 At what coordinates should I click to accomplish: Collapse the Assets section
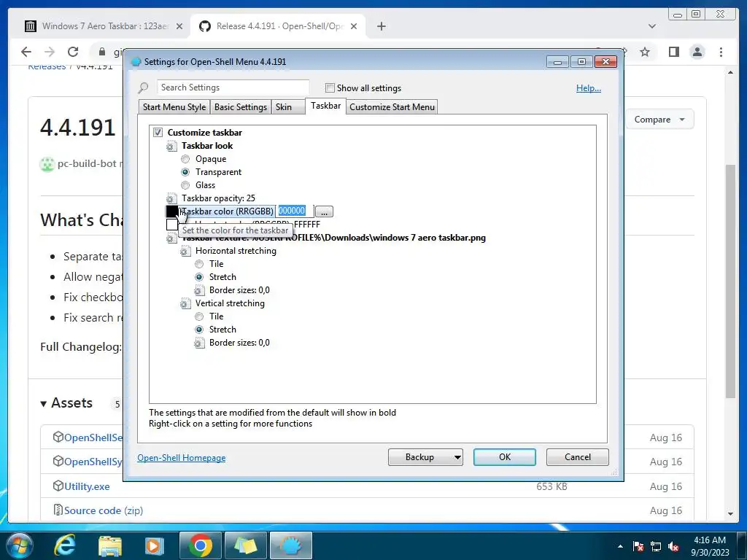(66, 403)
